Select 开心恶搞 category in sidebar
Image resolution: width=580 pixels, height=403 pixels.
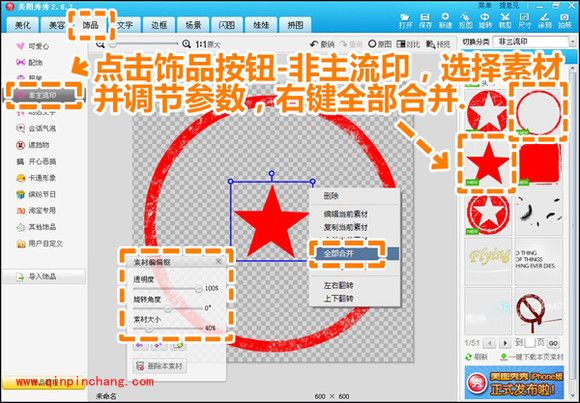coord(36,161)
